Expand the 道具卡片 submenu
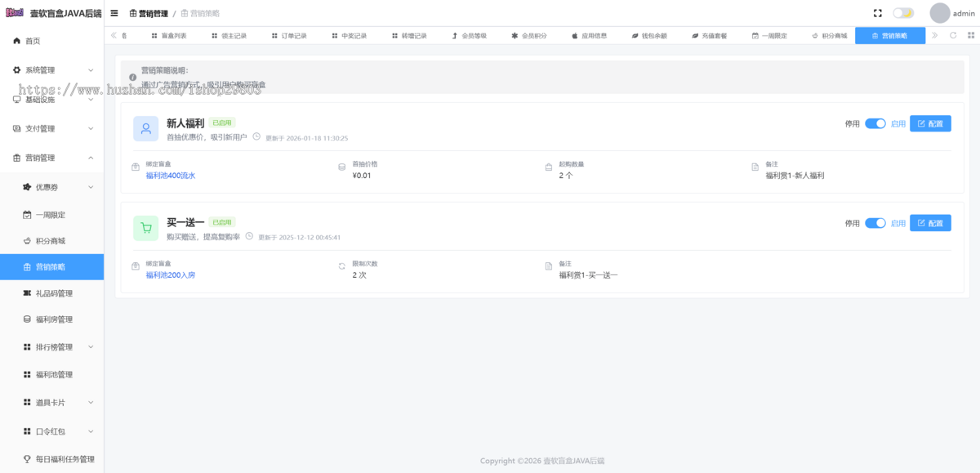 click(x=52, y=403)
